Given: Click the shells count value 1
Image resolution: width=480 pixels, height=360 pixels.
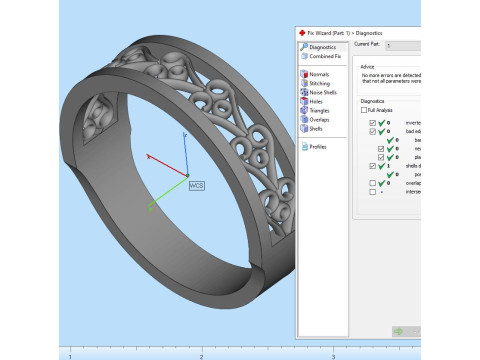Looking at the screenshot, I should coord(388,166).
